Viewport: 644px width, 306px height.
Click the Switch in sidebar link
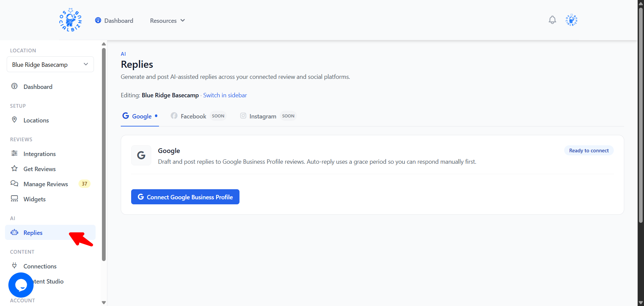(225, 95)
